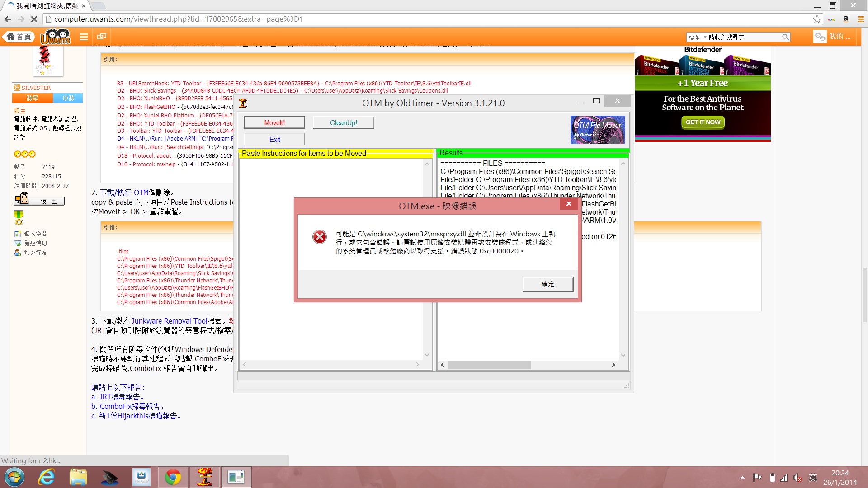Click the Bitdefender product boxes banner
Viewport: 868px width, 488px height.
point(703,65)
